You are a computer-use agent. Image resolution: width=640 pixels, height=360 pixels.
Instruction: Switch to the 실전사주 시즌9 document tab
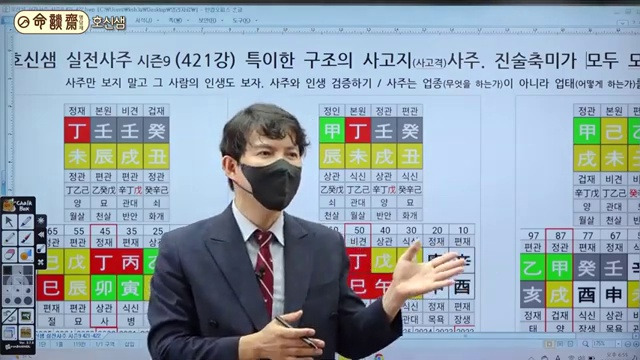pyautogui.click(x=69, y=336)
